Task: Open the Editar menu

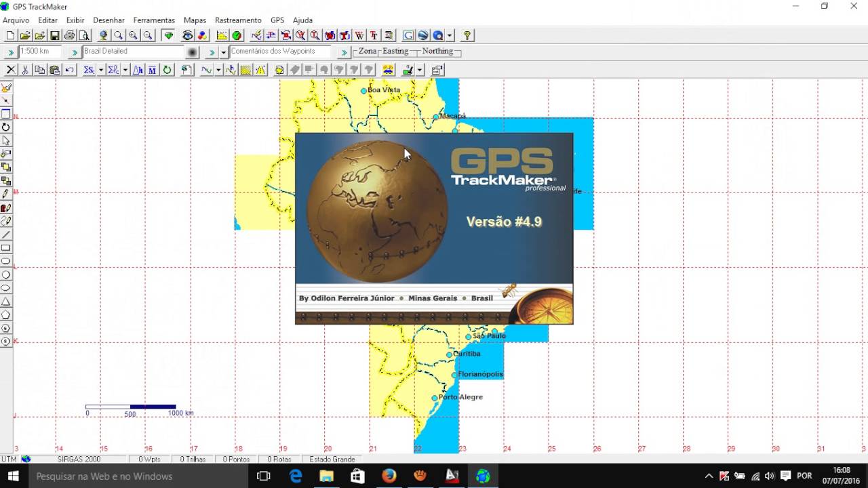Action: click(47, 20)
